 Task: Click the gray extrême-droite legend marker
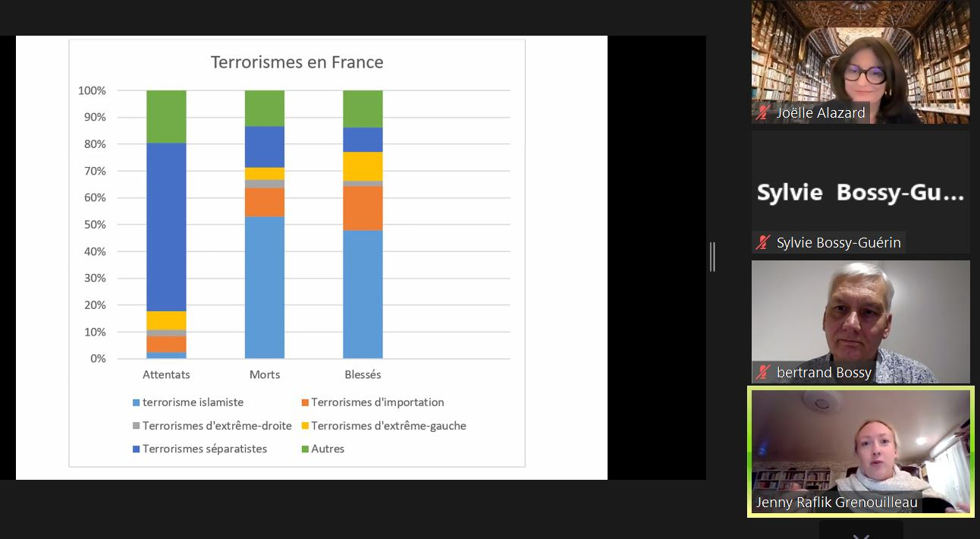click(x=137, y=426)
